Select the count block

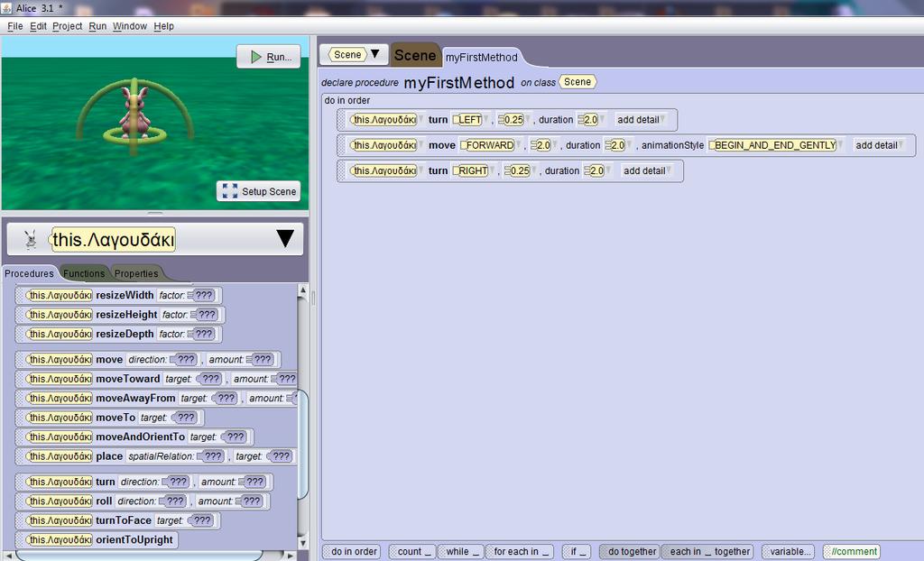coord(411,552)
